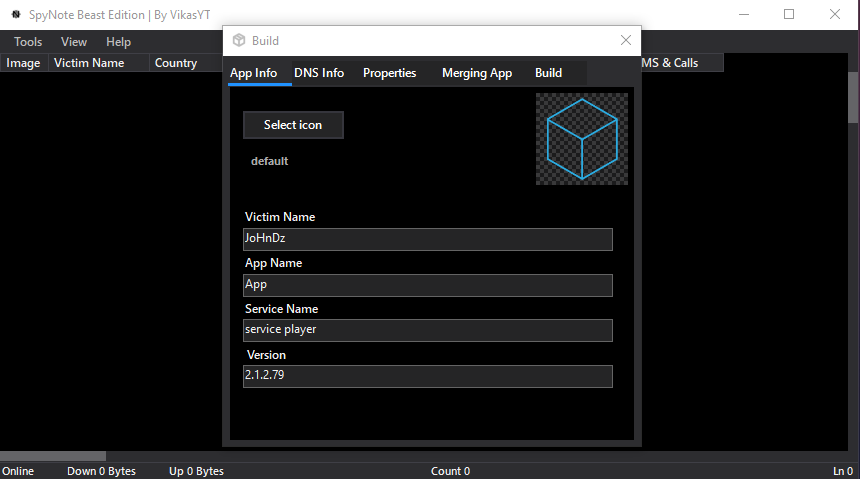This screenshot has width=860, height=479.
Task: Click the Select icon button
Action: (x=293, y=125)
